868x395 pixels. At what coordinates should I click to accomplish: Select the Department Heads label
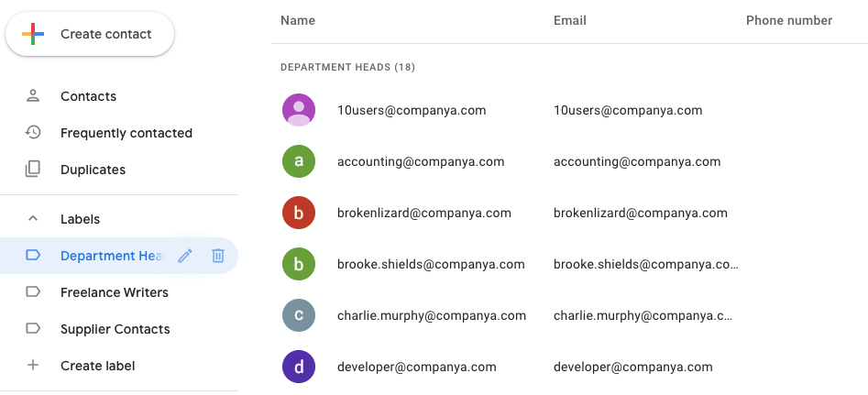point(113,256)
